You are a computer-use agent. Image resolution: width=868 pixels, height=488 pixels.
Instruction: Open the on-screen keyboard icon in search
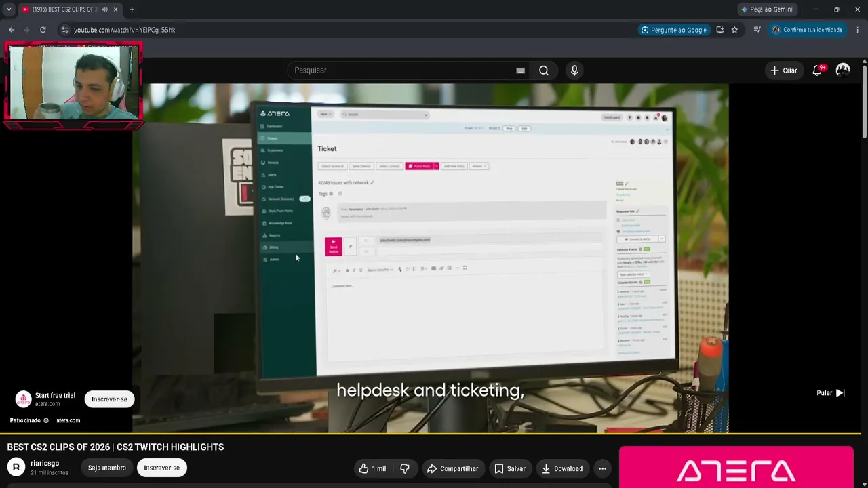pyautogui.click(x=520, y=70)
